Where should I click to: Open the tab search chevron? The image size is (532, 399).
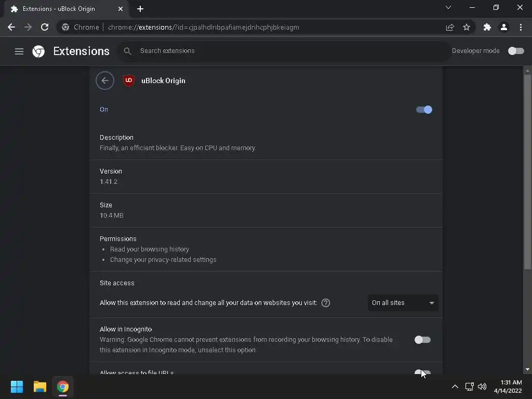pos(448,7)
